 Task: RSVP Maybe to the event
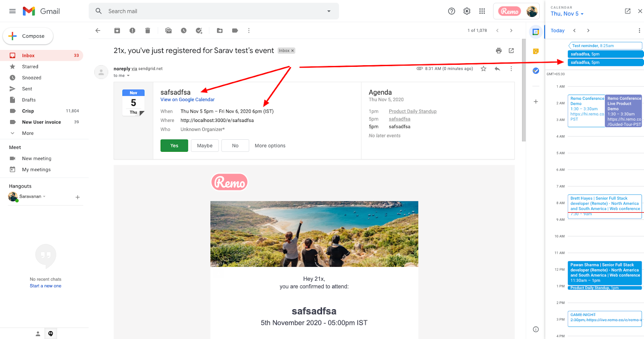point(205,146)
